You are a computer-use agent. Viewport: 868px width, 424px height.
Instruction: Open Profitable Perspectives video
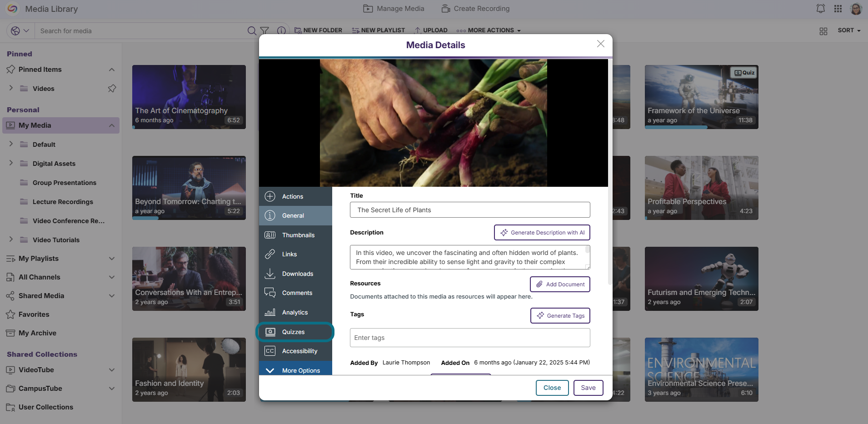(x=701, y=188)
